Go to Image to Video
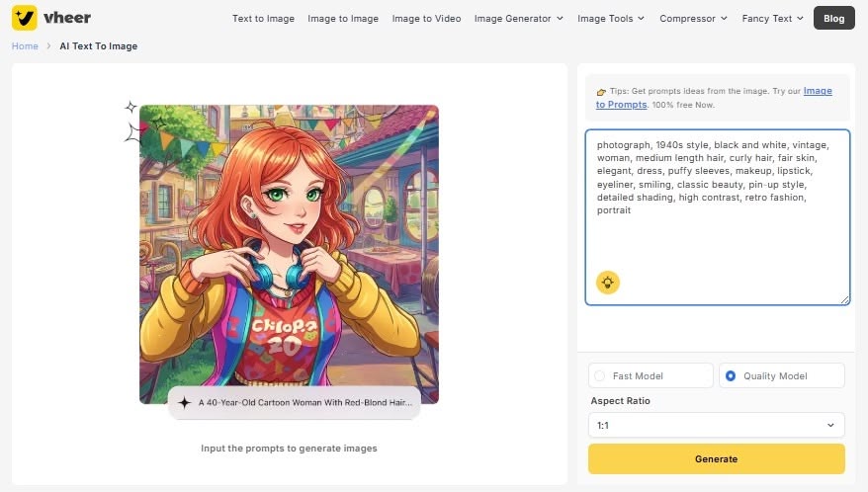Viewport: 868px width, 492px height. pyautogui.click(x=426, y=18)
